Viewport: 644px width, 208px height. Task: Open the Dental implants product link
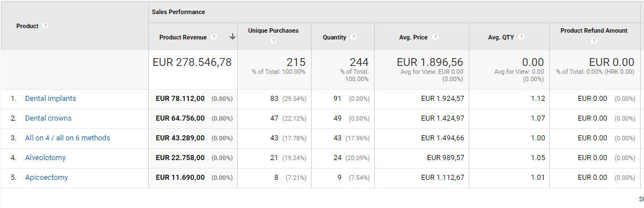click(51, 99)
